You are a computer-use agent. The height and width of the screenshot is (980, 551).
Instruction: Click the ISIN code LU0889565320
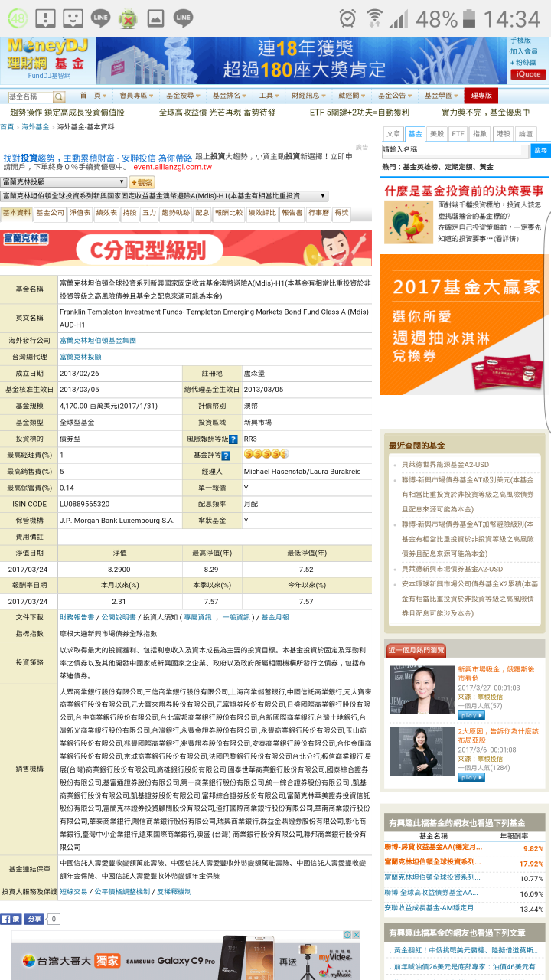(84, 504)
